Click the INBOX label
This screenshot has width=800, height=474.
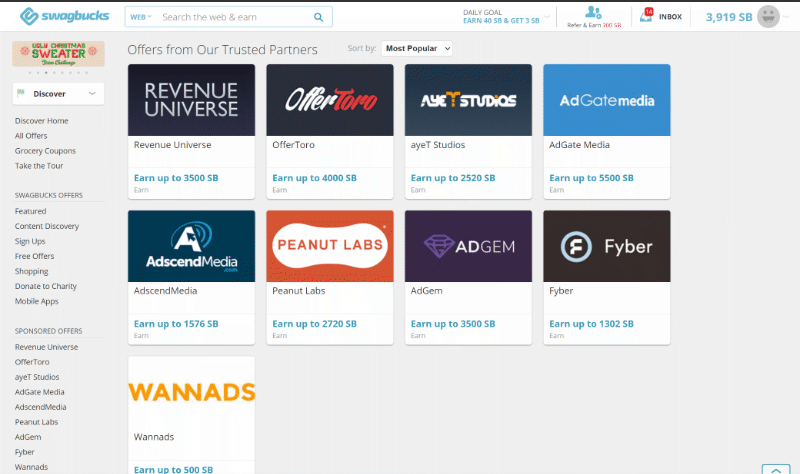(x=670, y=17)
